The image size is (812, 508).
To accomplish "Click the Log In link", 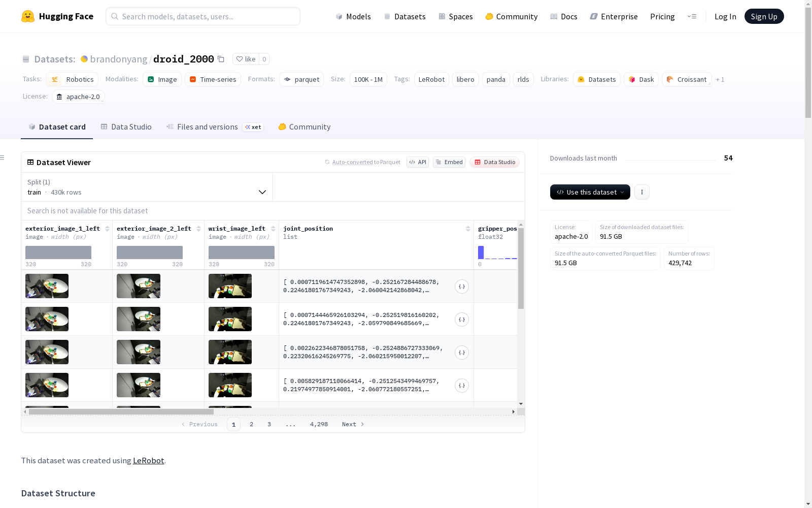I will click(725, 16).
